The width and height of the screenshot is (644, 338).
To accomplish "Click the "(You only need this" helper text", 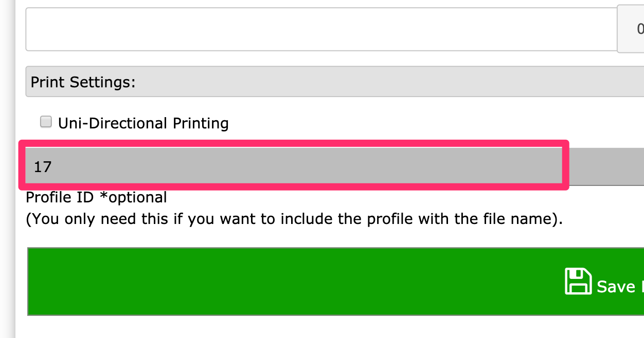I will (97, 219).
